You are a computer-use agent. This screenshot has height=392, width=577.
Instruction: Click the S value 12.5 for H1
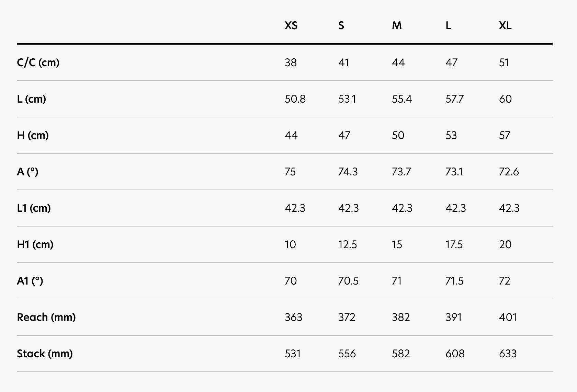pyautogui.click(x=348, y=244)
